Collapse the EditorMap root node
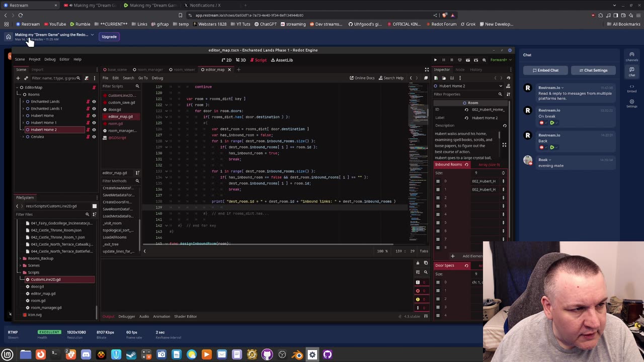The height and width of the screenshot is (362, 644). [17, 87]
